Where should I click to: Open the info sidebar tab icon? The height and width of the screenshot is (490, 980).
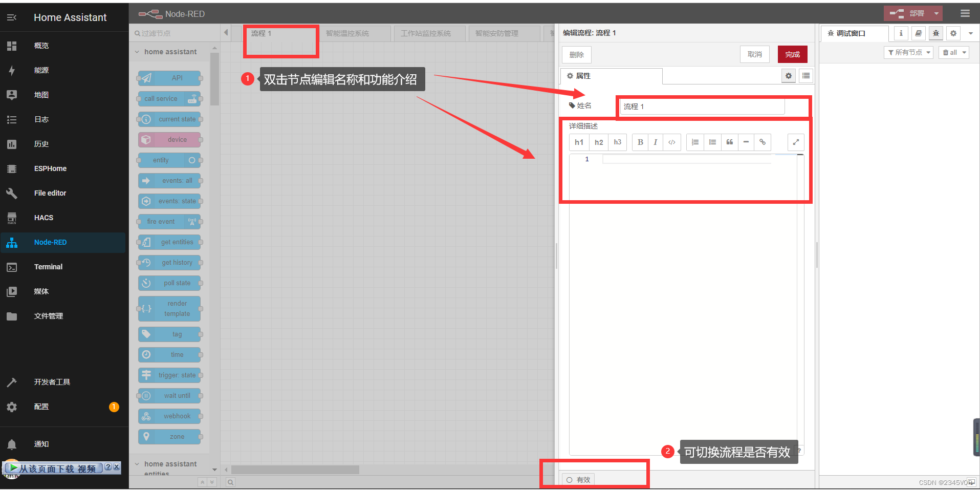pyautogui.click(x=901, y=33)
